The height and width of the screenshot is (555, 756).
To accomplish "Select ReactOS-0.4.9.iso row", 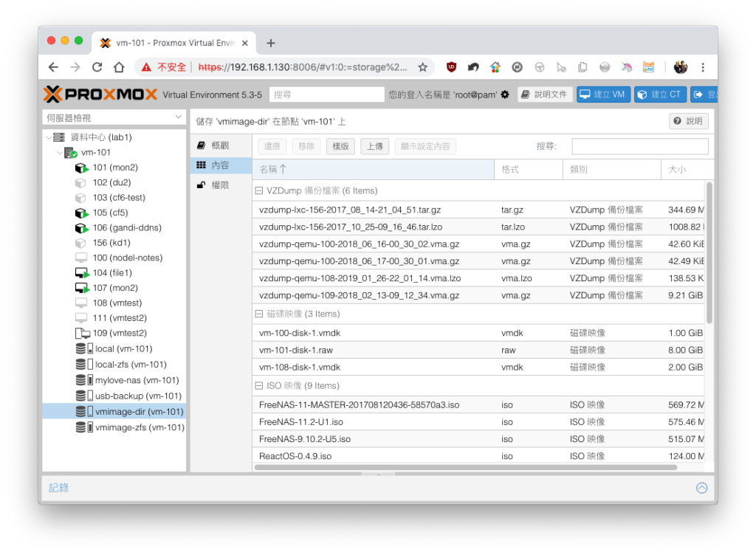I will click(x=478, y=456).
